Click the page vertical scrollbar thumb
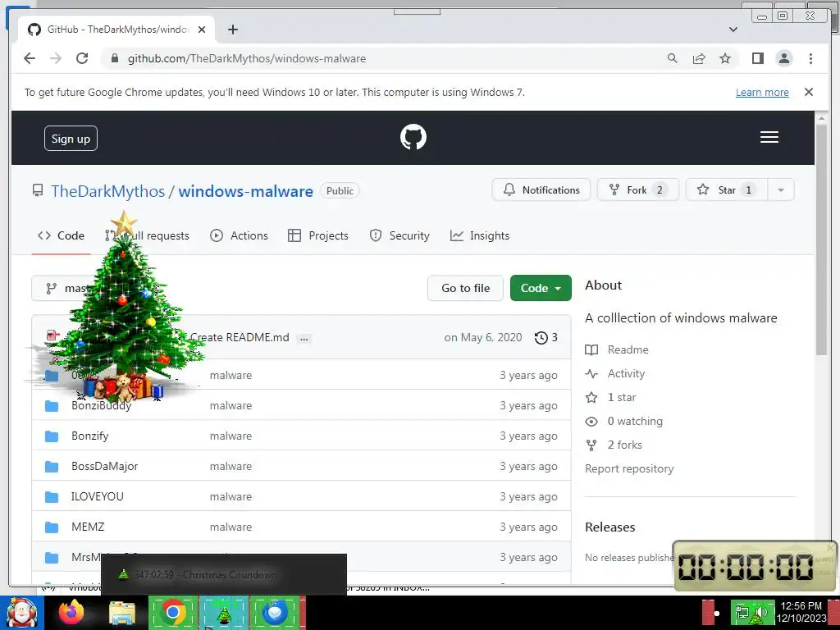This screenshot has width=840, height=630. (821, 240)
